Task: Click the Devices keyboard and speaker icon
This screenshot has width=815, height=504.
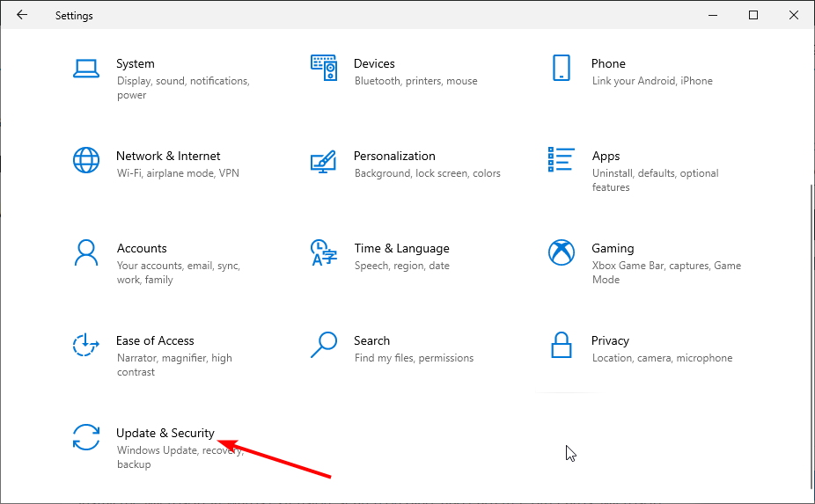Action: coord(324,68)
